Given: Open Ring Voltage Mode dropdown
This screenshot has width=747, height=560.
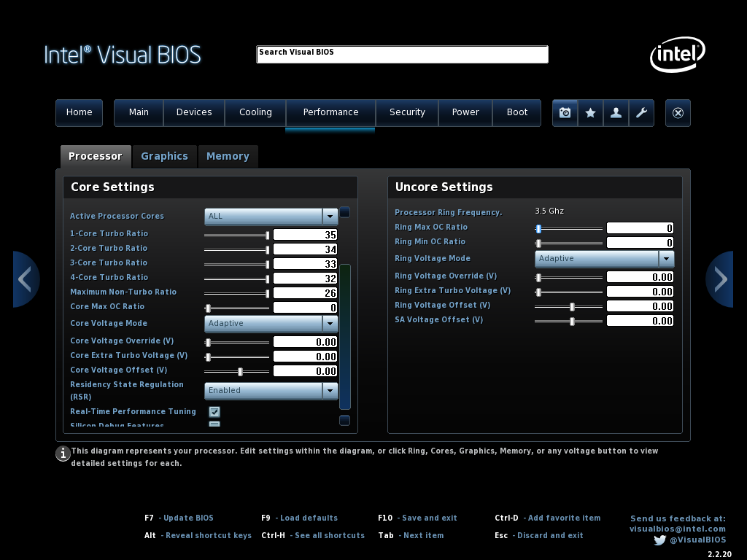Looking at the screenshot, I should tap(604, 259).
